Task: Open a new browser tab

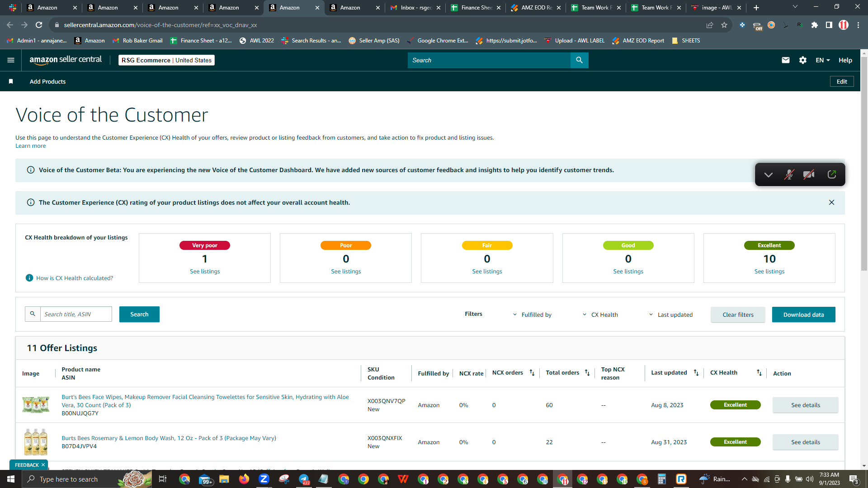Action: pos(756,8)
